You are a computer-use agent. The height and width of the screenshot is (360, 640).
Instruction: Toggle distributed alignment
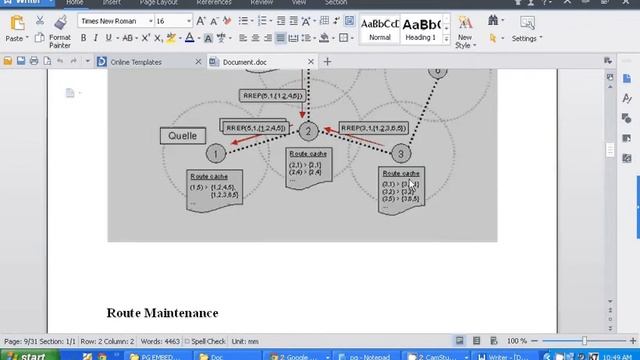tap(293, 38)
